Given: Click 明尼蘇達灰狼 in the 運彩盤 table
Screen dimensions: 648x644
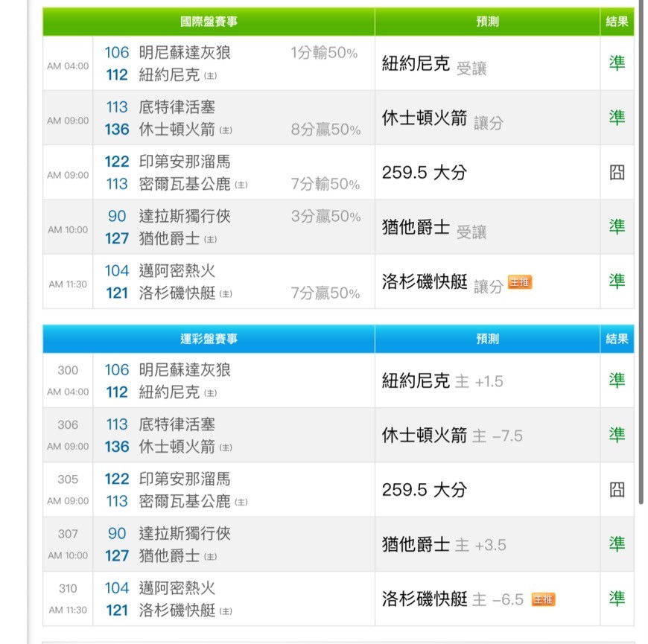Looking at the screenshot, I should tap(185, 370).
